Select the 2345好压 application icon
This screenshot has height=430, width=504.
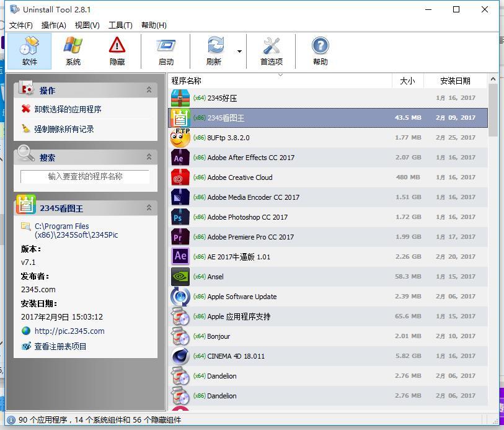point(179,97)
